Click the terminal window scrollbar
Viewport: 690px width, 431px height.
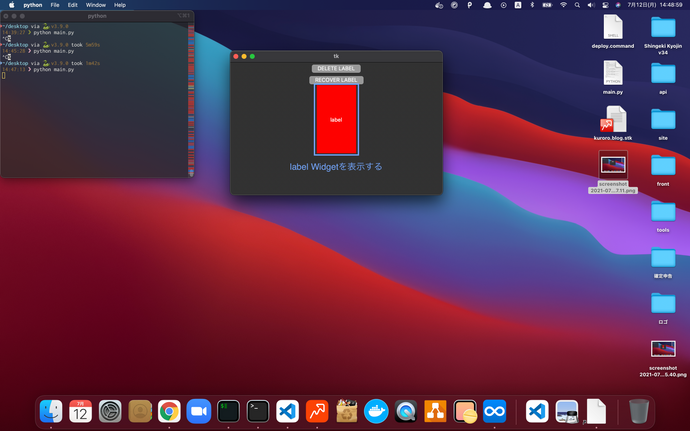point(191,100)
